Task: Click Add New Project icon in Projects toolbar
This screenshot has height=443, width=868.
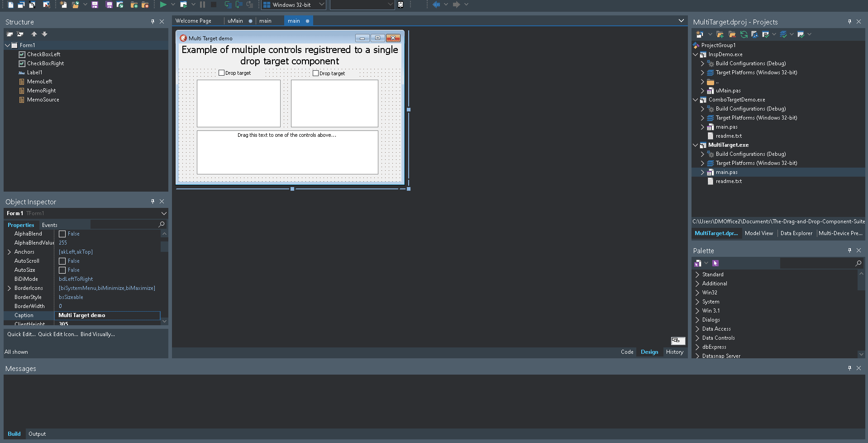Action: [700, 34]
